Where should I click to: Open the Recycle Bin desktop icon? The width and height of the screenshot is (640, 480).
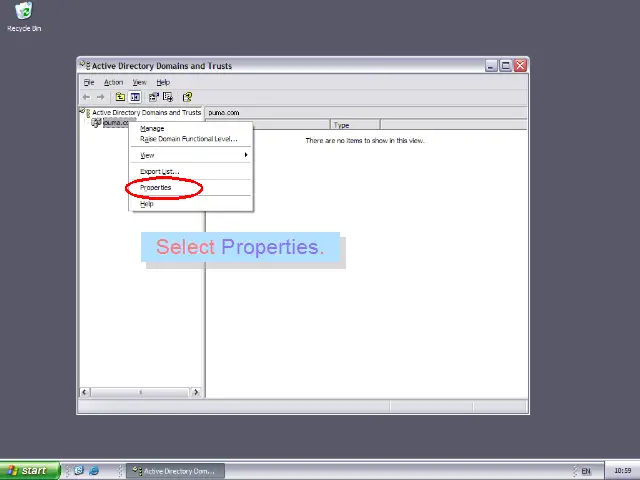tap(24, 14)
